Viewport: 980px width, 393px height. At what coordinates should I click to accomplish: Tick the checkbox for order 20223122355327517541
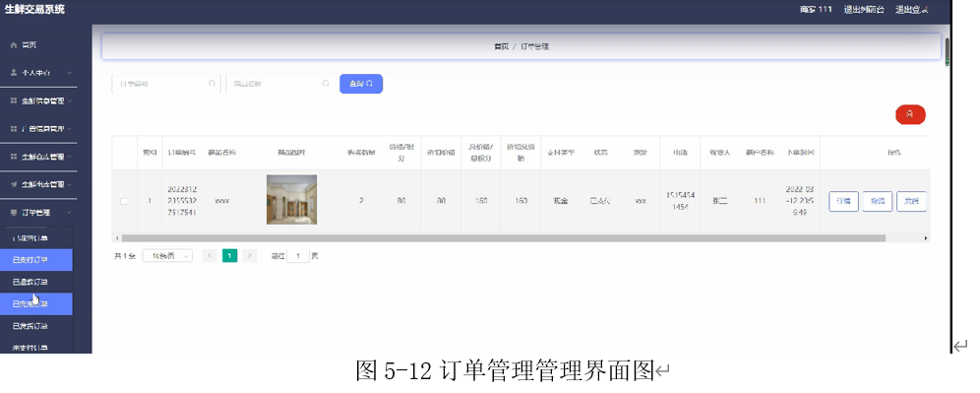124,201
